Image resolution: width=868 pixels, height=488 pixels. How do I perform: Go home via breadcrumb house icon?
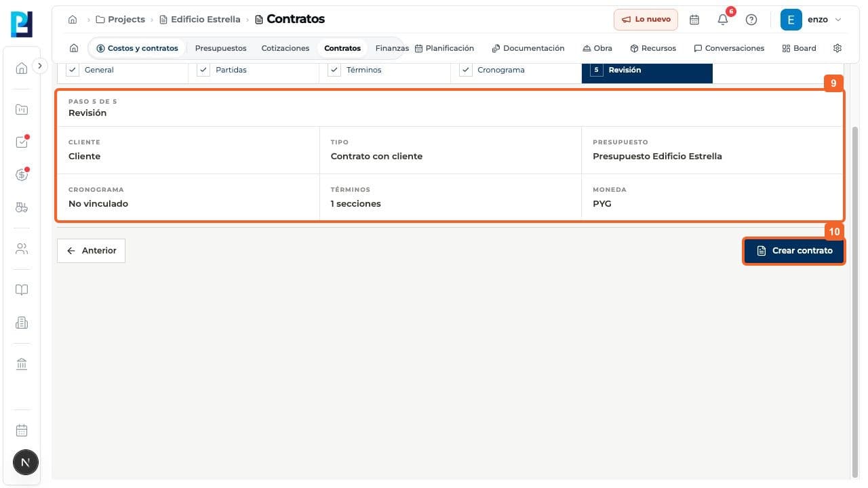[x=73, y=20]
